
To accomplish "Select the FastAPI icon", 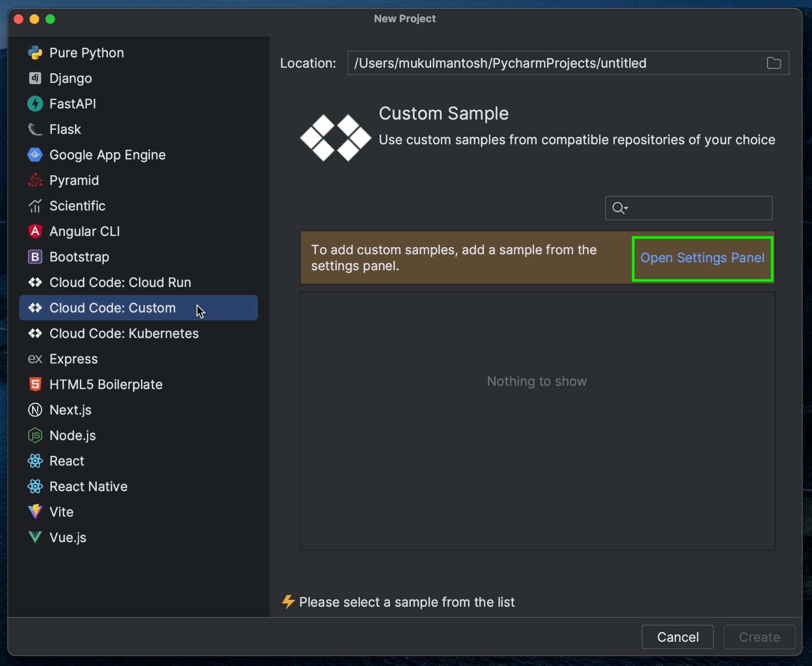I will [35, 104].
